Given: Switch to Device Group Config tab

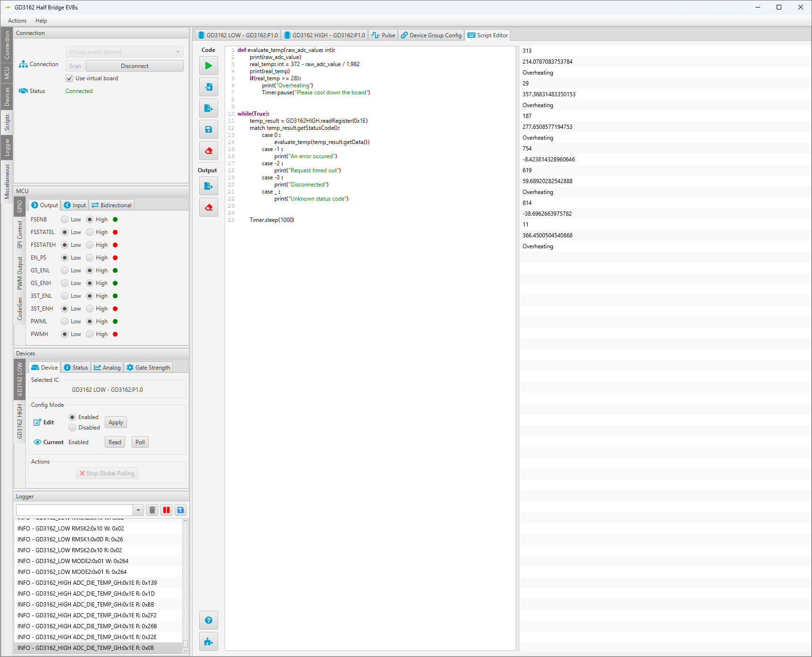Looking at the screenshot, I should (431, 35).
